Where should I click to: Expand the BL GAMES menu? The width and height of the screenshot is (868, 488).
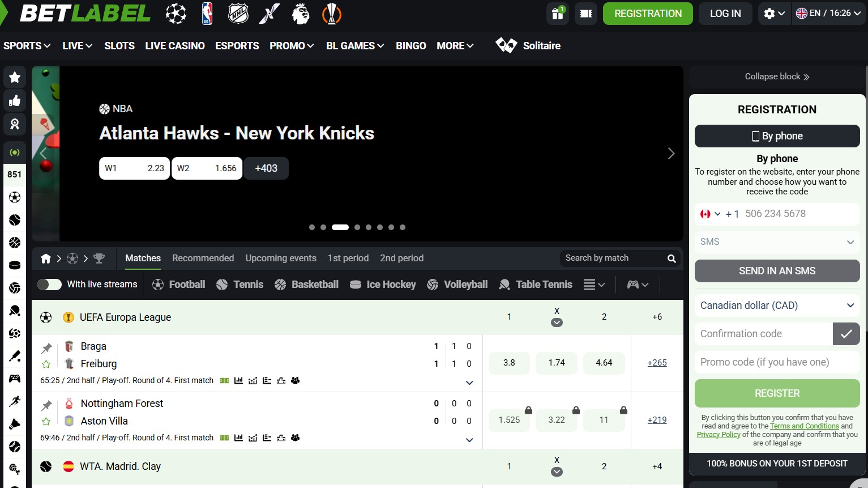355,46
